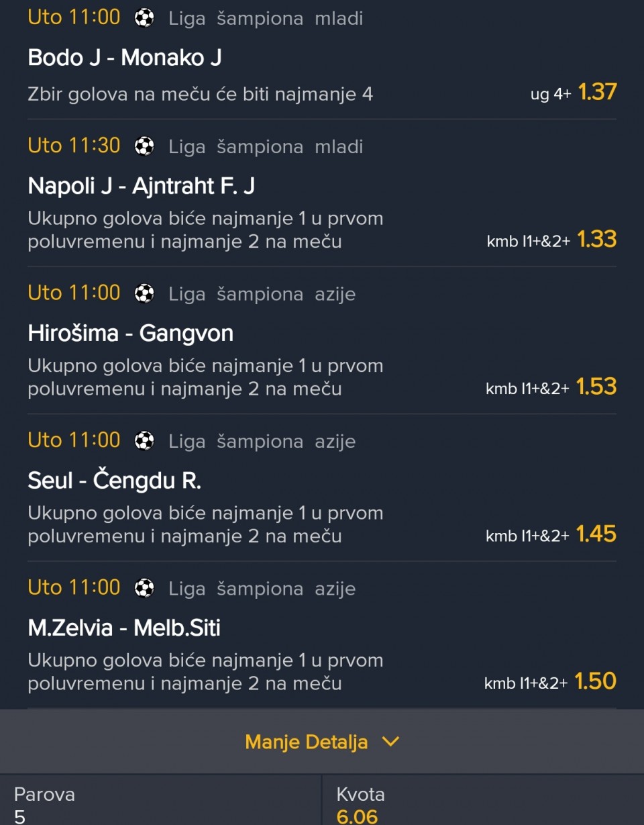Tap soccer ball icon for Seul - Čengdu R.
This screenshot has height=825, width=644.
click(144, 441)
